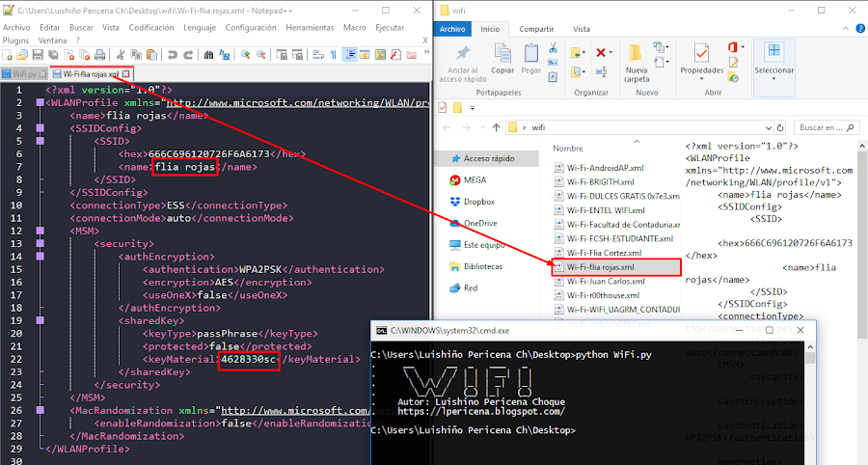Collapse the Explorer ribbon with the chevron
The width and height of the screenshot is (868, 465).
pos(845,28)
